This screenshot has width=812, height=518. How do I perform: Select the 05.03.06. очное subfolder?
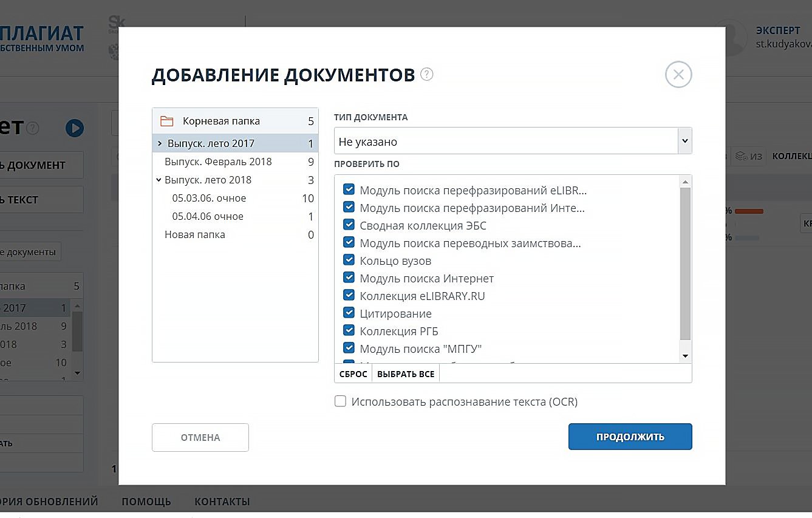point(235,198)
